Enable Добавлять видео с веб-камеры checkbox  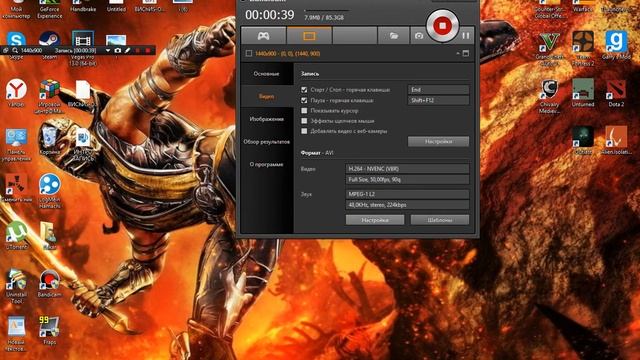[x=304, y=131]
